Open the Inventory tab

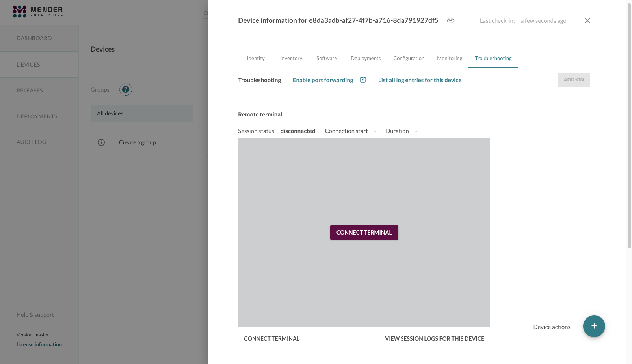[x=291, y=58]
